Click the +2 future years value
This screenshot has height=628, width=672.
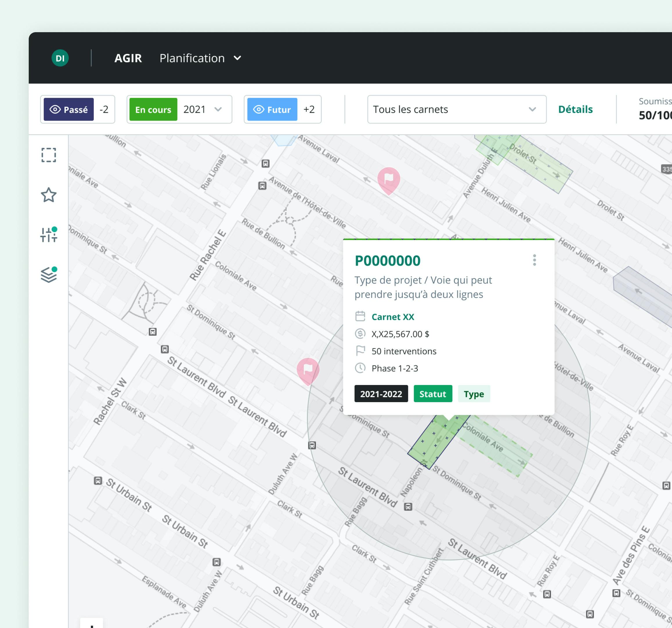coord(309,110)
